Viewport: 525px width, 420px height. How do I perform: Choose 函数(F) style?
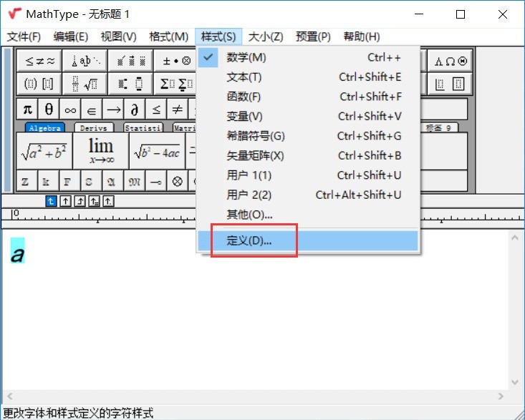pyautogui.click(x=308, y=97)
